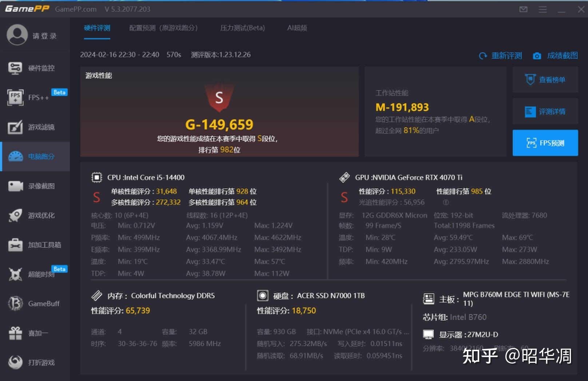Click the mail message icon in title bar
The width and height of the screenshot is (588, 381).
click(x=524, y=9)
